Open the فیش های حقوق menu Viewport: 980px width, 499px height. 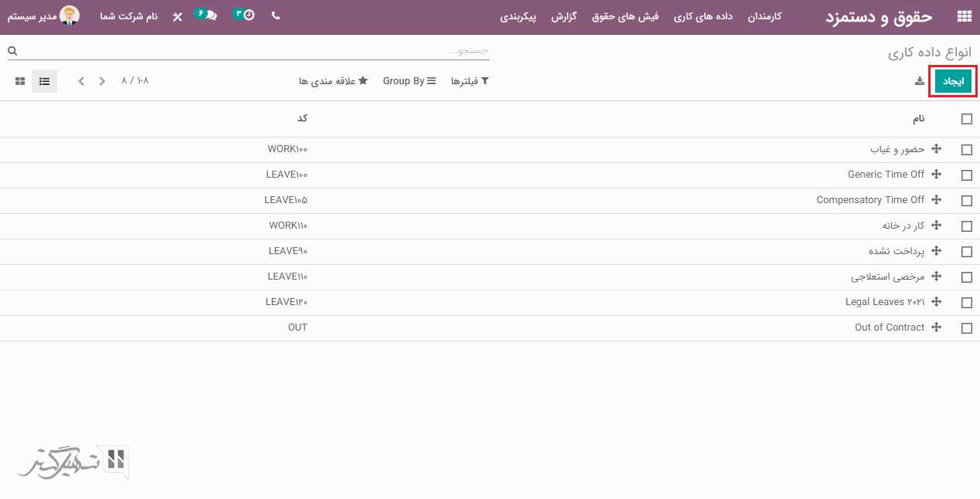[x=626, y=16]
